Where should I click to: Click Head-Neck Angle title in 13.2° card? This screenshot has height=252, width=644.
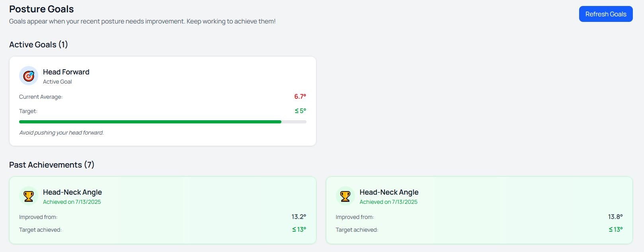[72, 192]
